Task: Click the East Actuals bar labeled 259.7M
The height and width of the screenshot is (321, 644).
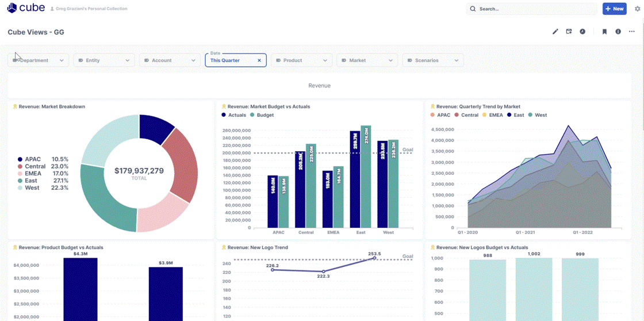Action: point(355,179)
